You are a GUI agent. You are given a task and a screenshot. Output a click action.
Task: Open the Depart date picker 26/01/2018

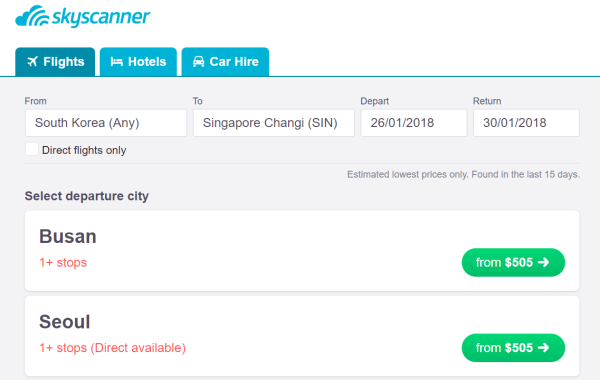(414, 123)
